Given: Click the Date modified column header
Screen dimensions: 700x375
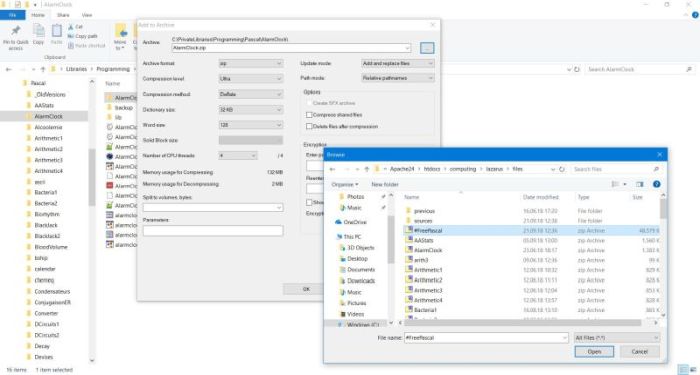Looking at the screenshot, I should [540, 197].
